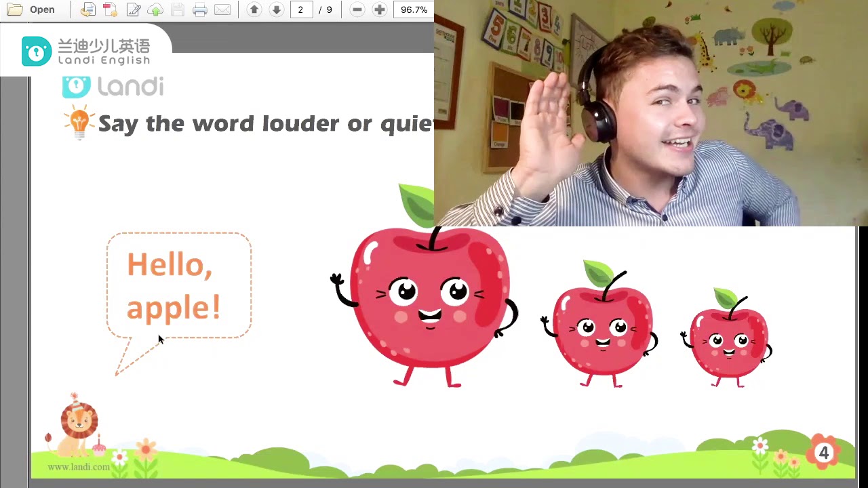This screenshot has width=868, height=488.
Task: Go to previous page with up arrow
Action: click(x=254, y=10)
